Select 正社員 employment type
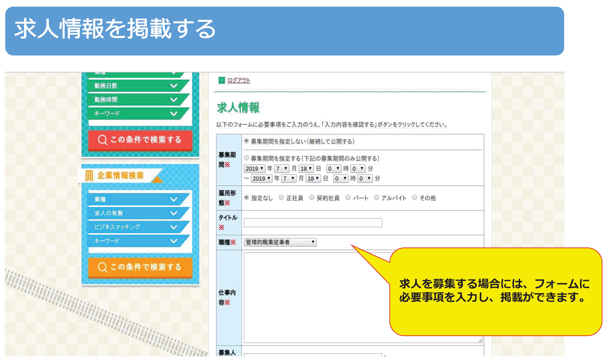The image size is (610, 364). (x=281, y=197)
